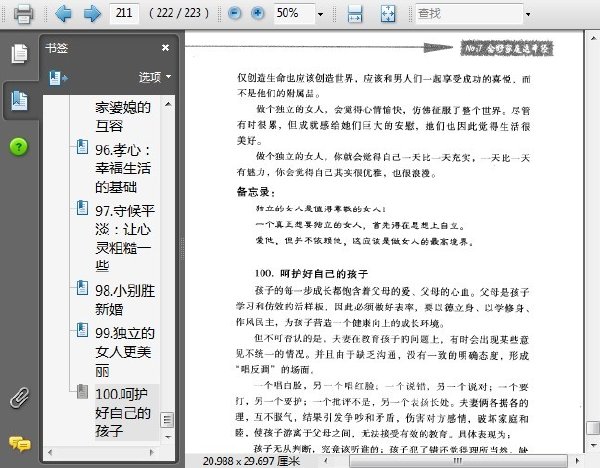Screen dimensions: 600x468
Task: Click bookmarks panel horizontal scroll right arrow
Action: point(152,452)
